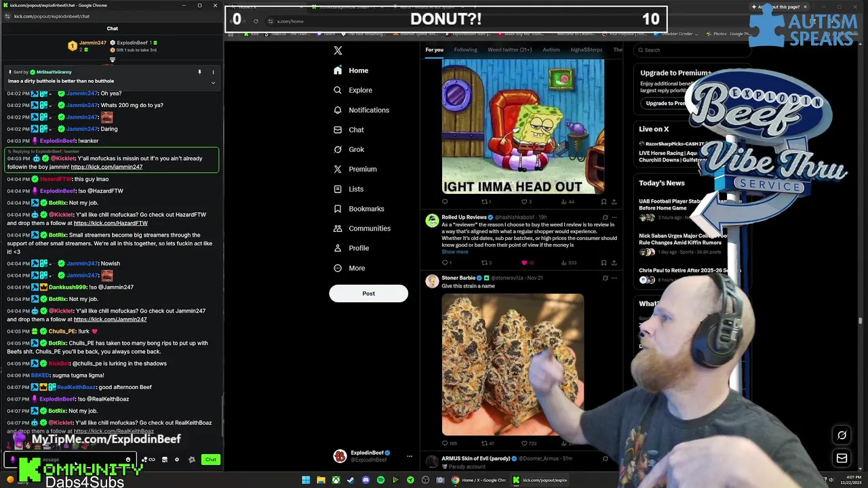Reply to the SpongeBob meme post
Image resolution: width=868 pixels, height=488 pixels.
(445, 201)
